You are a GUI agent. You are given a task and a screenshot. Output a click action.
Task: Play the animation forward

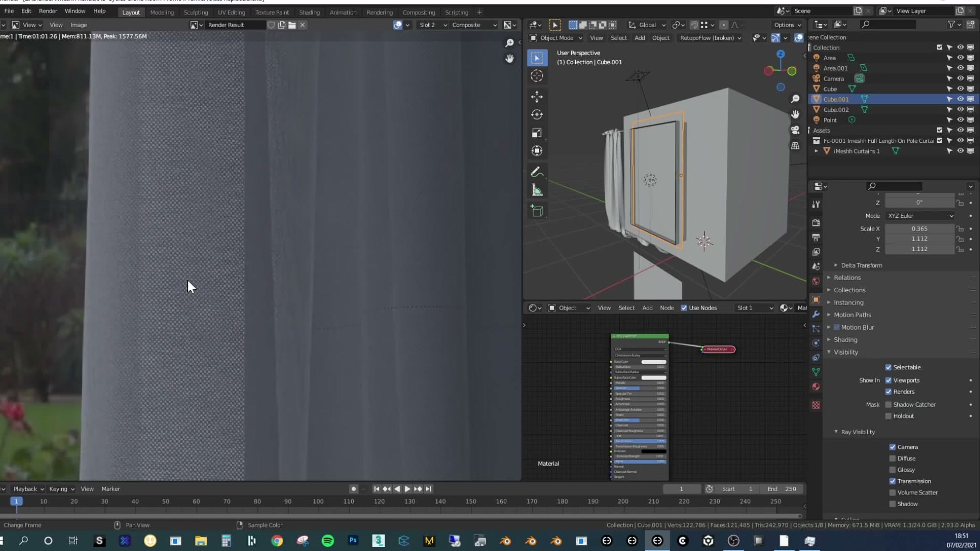407,489
